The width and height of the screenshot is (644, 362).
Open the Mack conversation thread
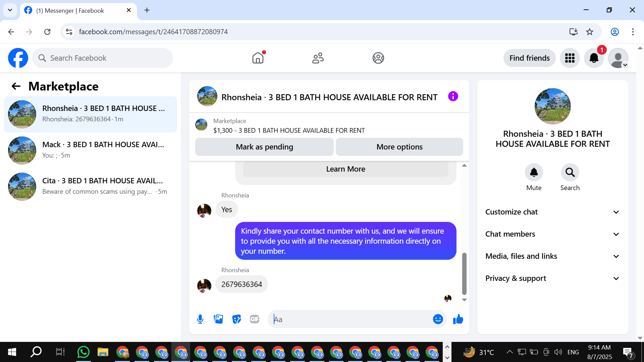coord(91,150)
